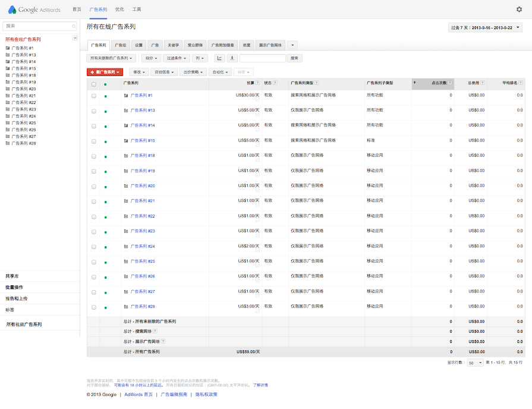Click the download report icon
532x409 pixels.
click(x=232, y=58)
